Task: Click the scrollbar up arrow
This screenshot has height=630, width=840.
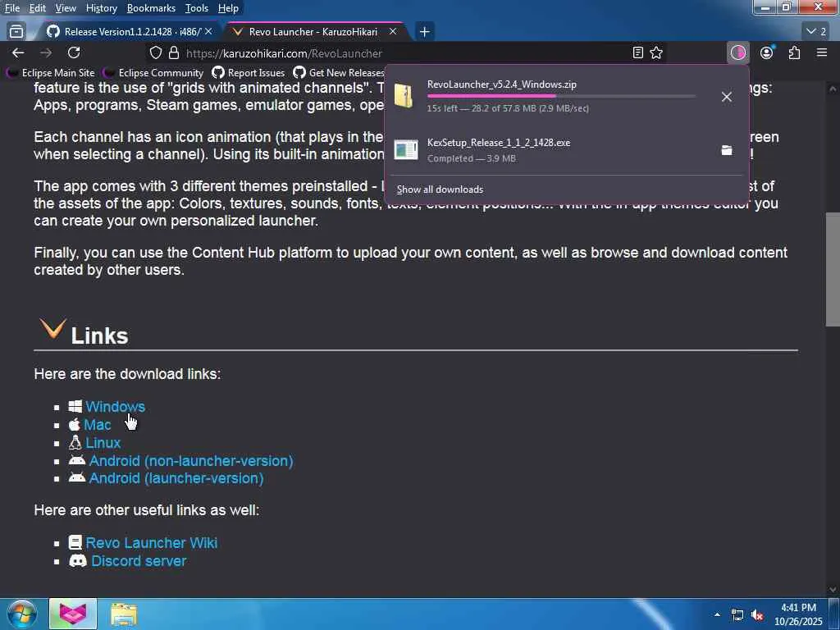Action: 833,88
